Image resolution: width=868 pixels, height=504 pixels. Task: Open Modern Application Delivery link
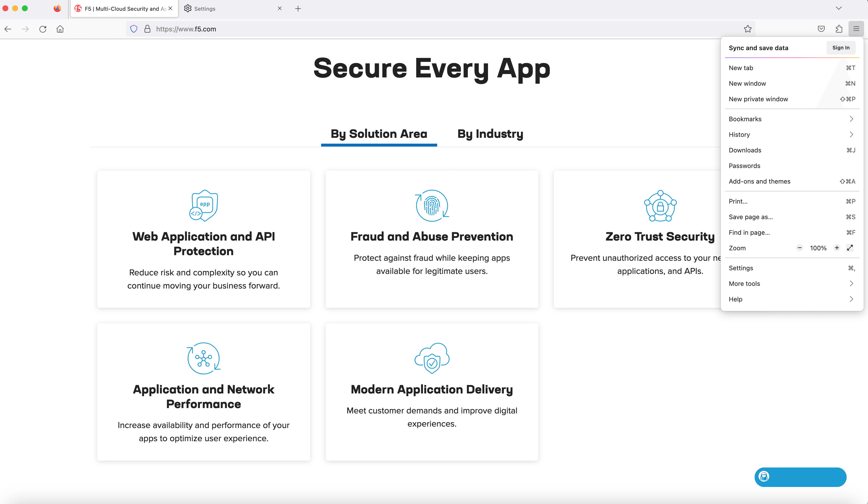tap(432, 389)
